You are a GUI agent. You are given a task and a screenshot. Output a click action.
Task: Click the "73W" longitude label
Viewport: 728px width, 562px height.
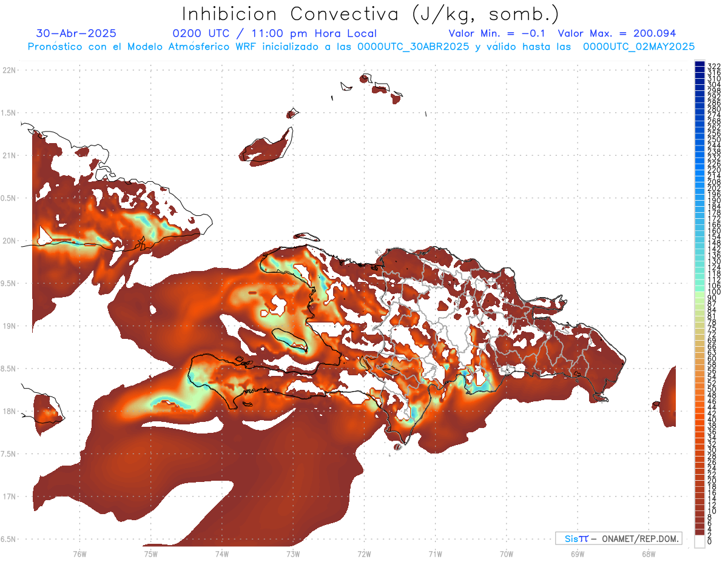coord(293,554)
